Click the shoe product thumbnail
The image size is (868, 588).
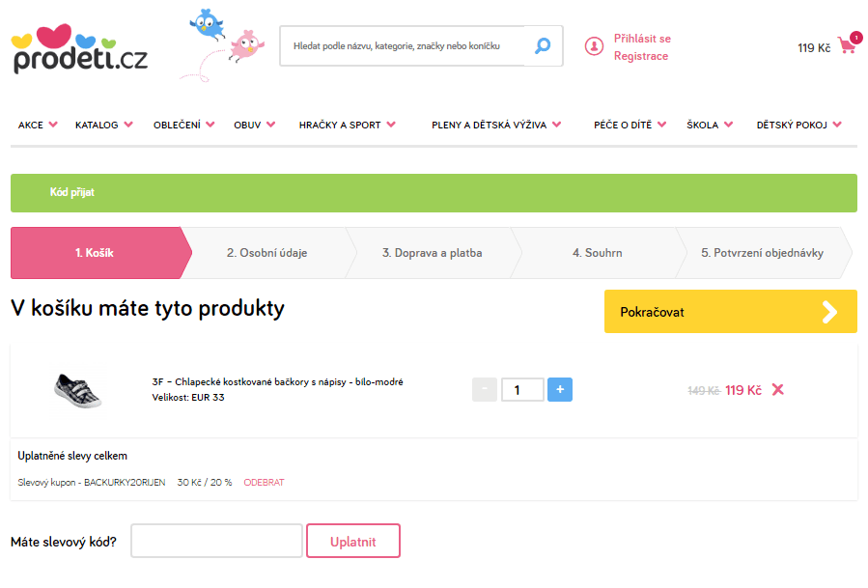pos(78,390)
